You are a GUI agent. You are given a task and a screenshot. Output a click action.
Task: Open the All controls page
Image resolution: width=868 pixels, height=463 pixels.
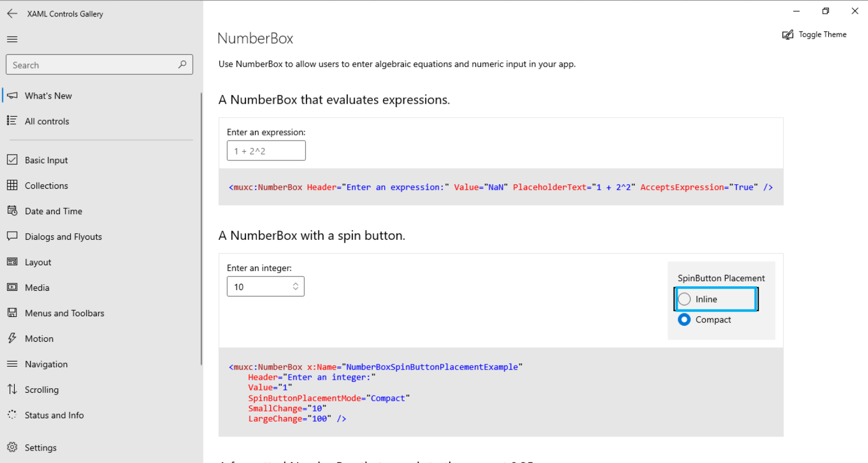[x=102, y=121]
